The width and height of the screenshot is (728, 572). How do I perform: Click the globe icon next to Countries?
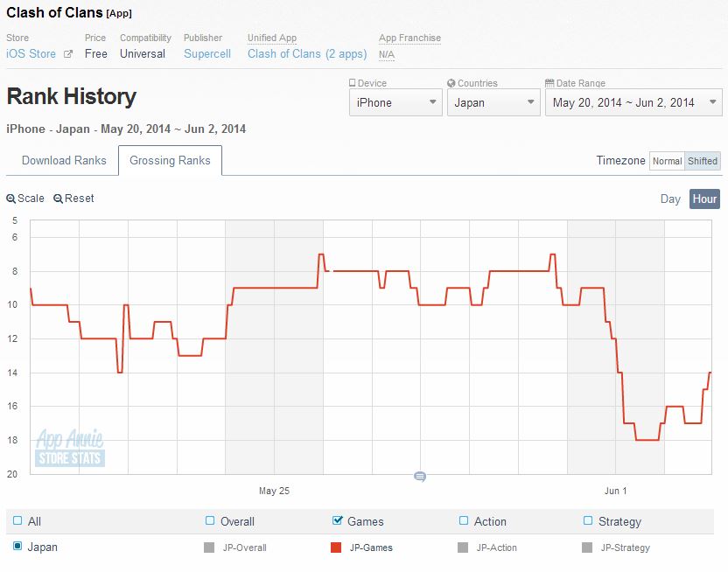(x=451, y=83)
